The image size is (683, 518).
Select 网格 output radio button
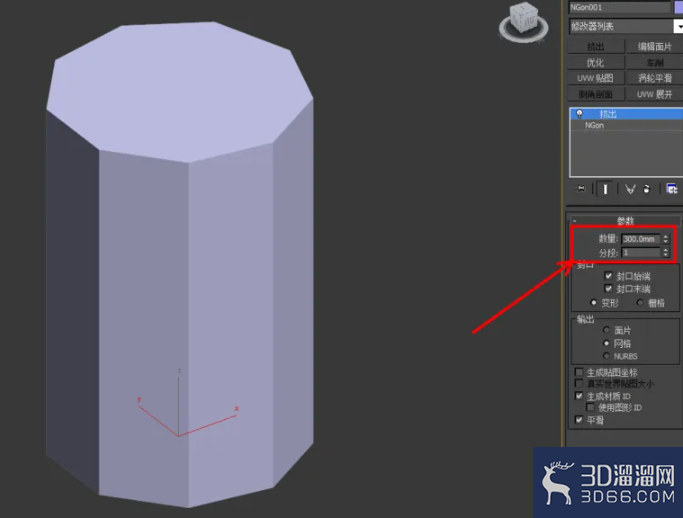click(x=606, y=343)
